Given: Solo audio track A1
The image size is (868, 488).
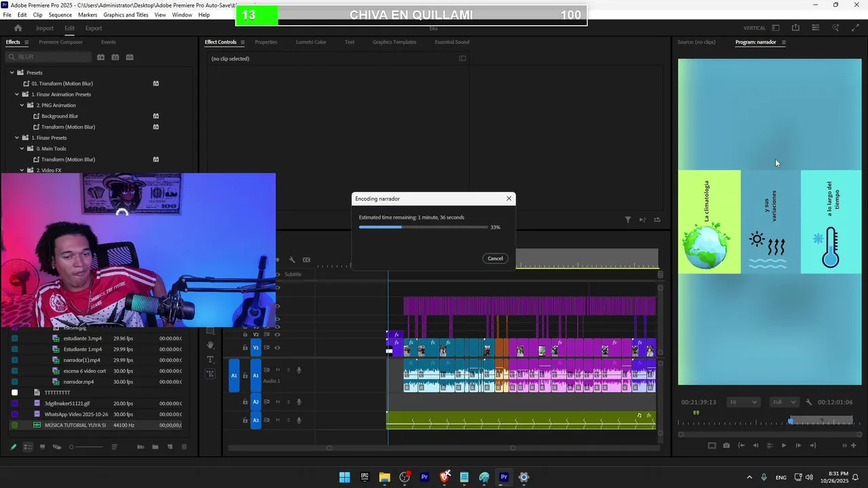Looking at the screenshot, I should click(x=288, y=370).
